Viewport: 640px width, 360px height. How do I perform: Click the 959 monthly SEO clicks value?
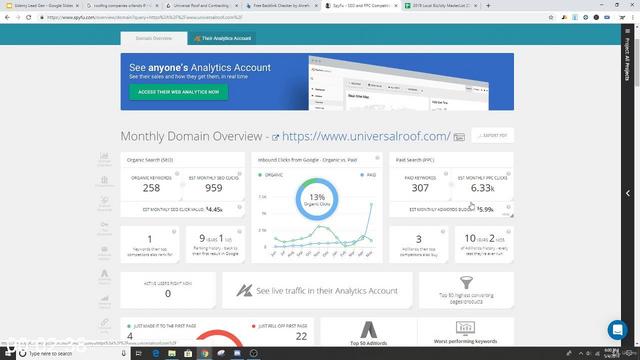(x=214, y=188)
